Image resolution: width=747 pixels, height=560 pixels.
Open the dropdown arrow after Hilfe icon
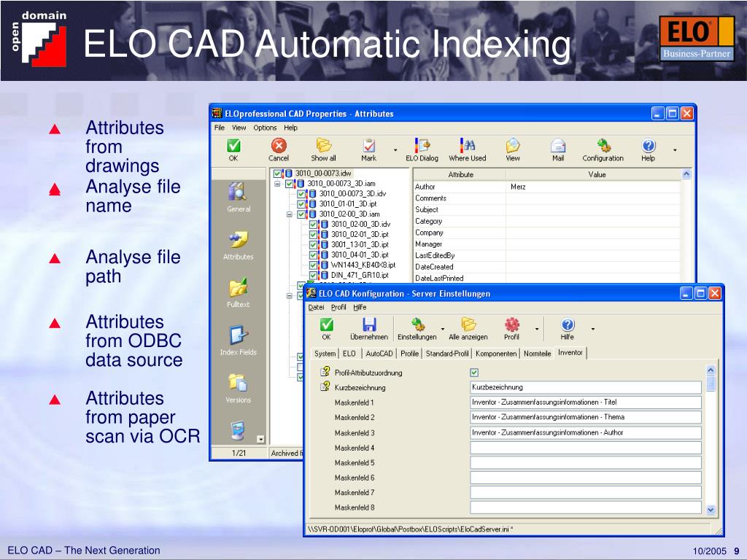pos(593,329)
